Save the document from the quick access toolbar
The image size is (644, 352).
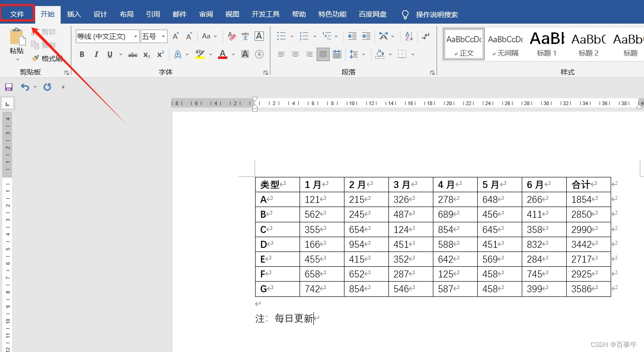(x=8, y=87)
